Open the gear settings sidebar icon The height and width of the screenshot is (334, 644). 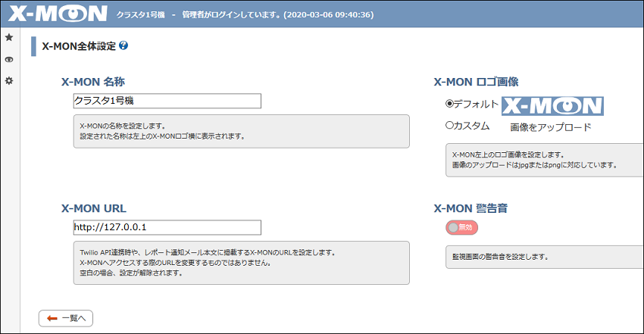click(x=9, y=80)
